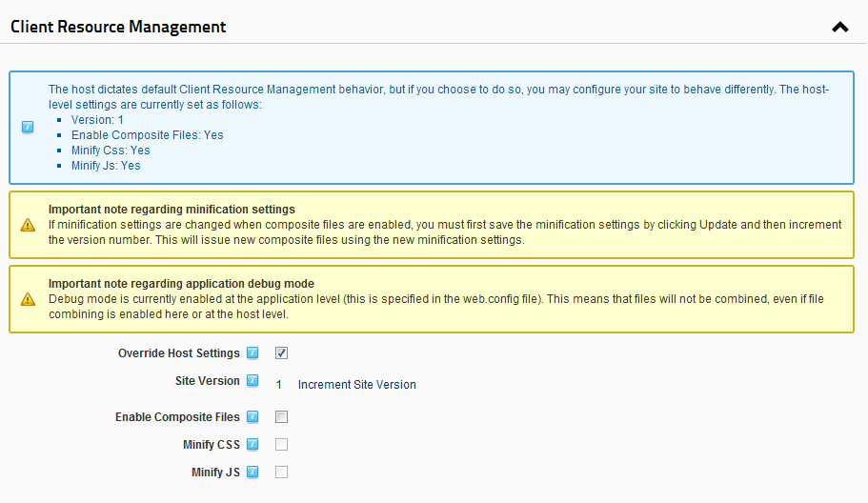Tick the Minify JS checkbox

(x=281, y=472)
